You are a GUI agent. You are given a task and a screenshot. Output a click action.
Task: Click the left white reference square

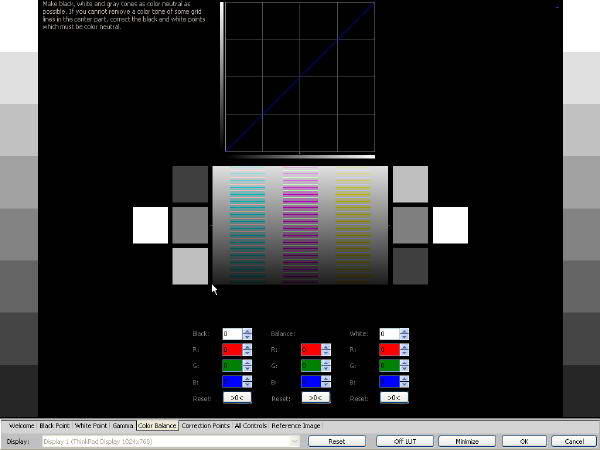pyautogui.click(x=150, y=225)
